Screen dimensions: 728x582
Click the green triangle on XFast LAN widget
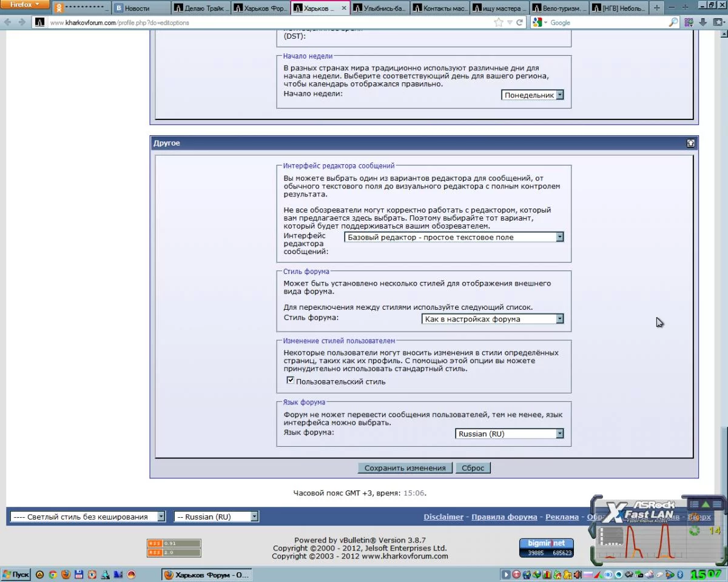pos(706,504)
